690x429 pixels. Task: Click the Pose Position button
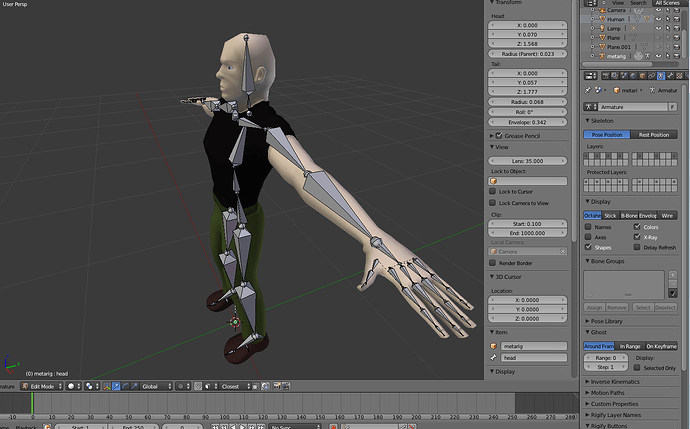click(607, 135)
